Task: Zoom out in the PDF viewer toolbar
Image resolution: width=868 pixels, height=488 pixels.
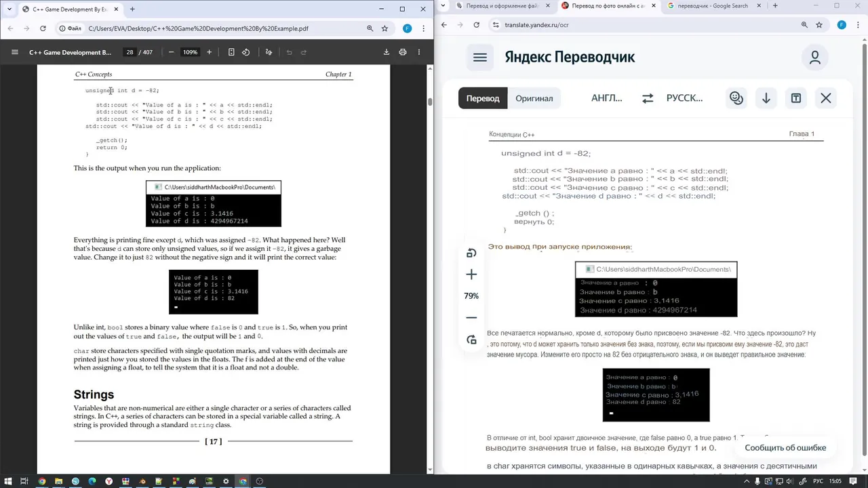Action: click(172, 52)
